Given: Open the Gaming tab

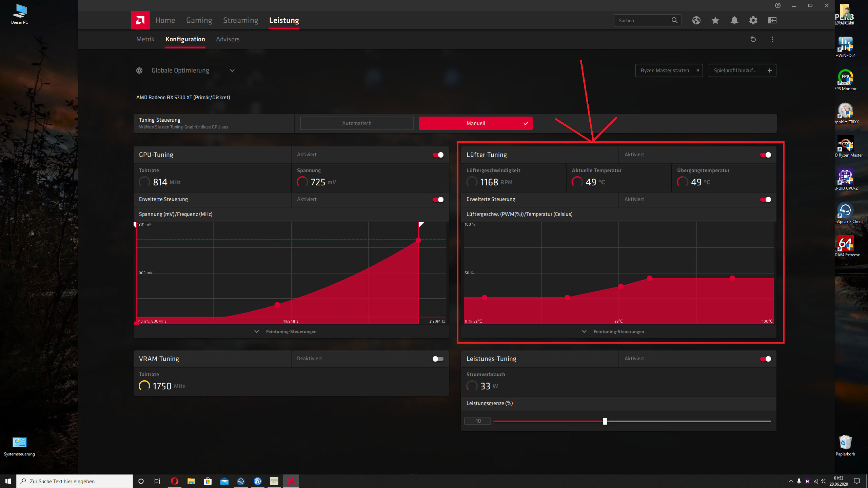Looking at the screenshot, I should (199, 20).
